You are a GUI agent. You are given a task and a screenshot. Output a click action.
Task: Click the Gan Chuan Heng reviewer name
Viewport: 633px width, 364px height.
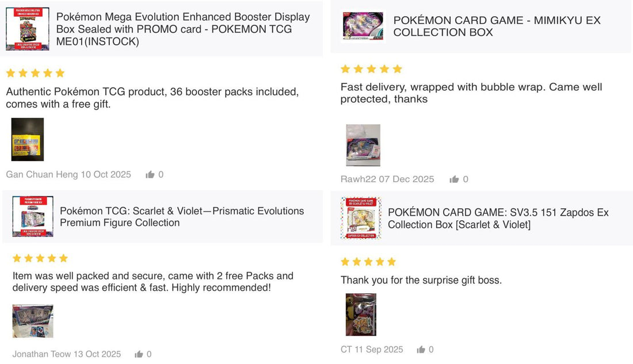click(42, 174)
